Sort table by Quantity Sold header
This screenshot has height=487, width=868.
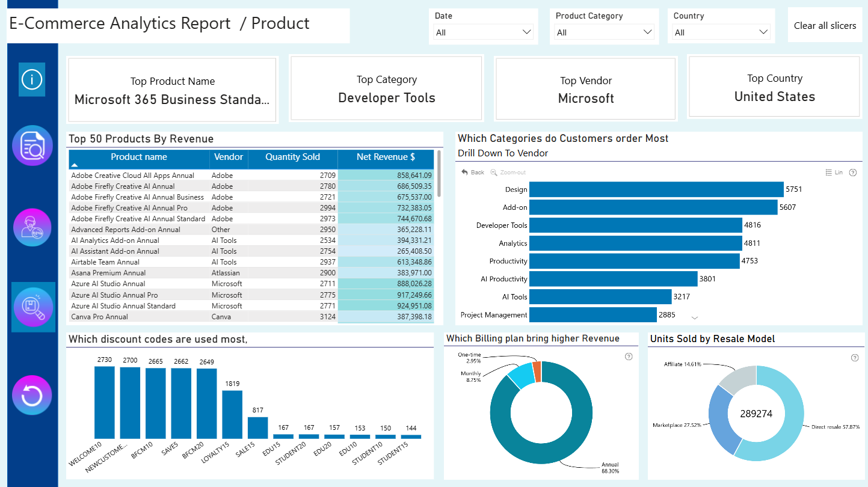coord(292,158)
